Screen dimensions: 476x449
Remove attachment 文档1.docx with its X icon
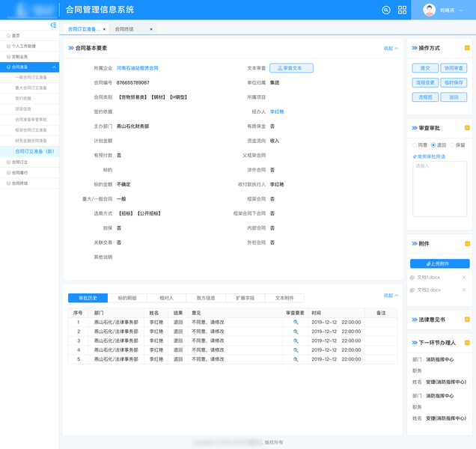[464, 277]
